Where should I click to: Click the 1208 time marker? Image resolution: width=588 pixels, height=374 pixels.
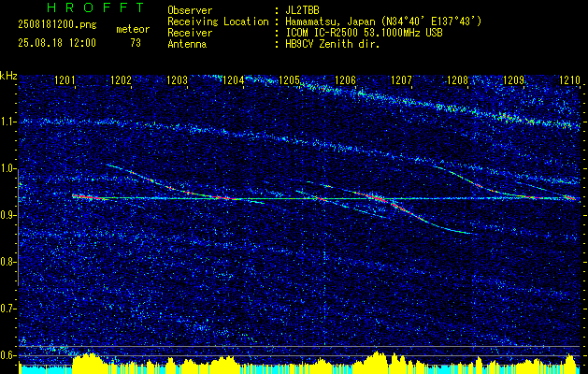click(x=457, y=79)
